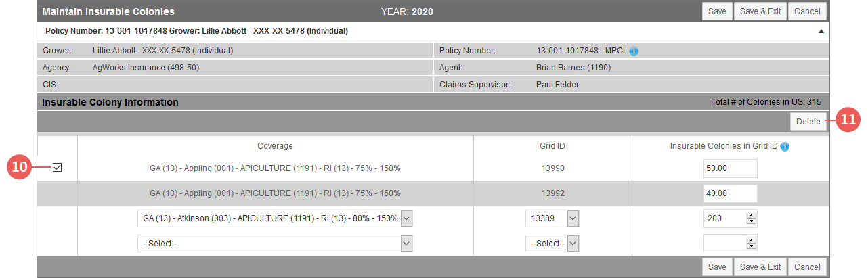
Task: Click the bottom Cancel button
Action: coord(807,267)
